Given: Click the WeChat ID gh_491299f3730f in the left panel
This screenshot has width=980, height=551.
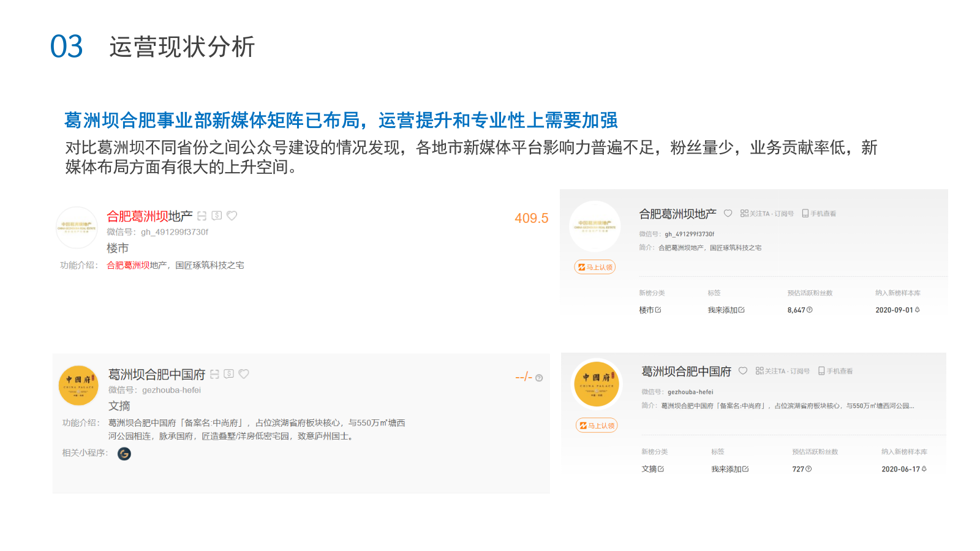Looking at the screenshot, I should tap(175, 232).
